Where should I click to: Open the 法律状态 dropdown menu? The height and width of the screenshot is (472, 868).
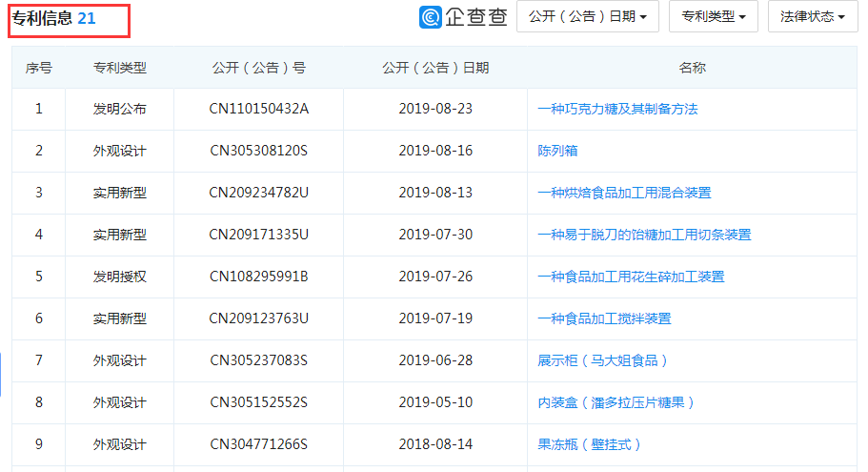pyautogui.click(x=812, y=17)
